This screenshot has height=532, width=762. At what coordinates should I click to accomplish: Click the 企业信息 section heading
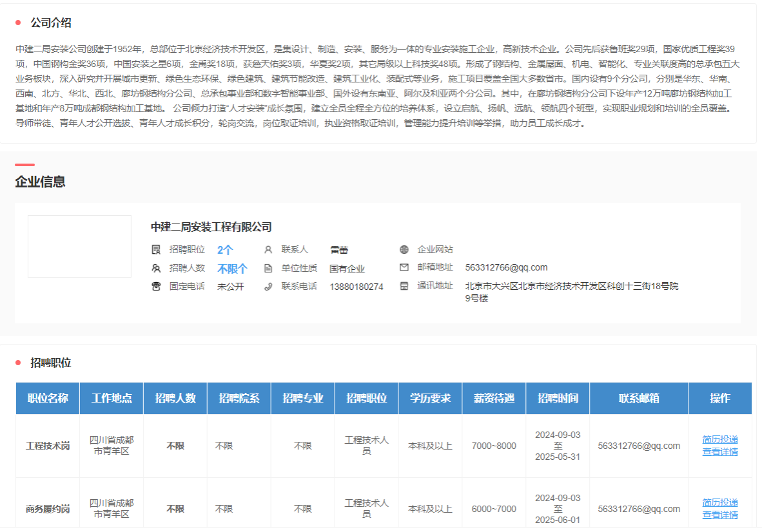[x=41, y=182]
